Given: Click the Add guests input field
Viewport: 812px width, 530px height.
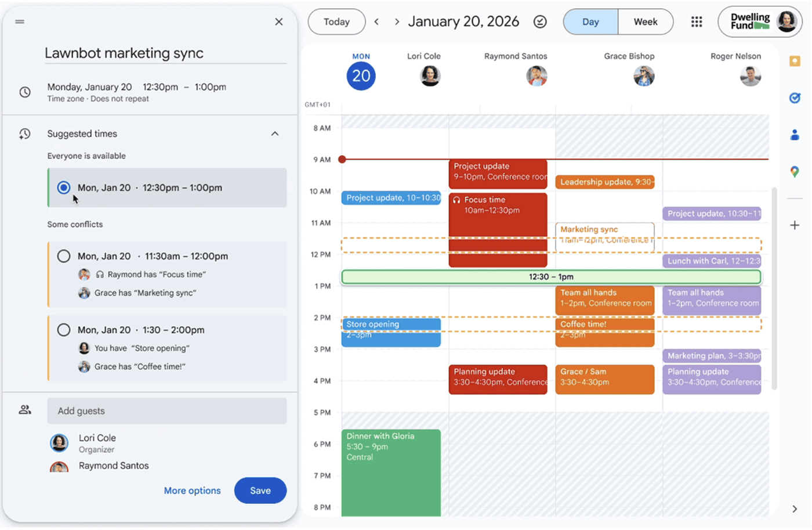Looking at the screenshot, I should pyautogui.click(x=167, y=411).
